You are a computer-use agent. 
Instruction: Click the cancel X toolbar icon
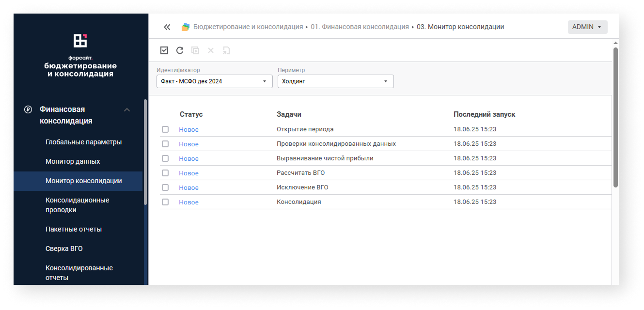[x=211, y=50]
